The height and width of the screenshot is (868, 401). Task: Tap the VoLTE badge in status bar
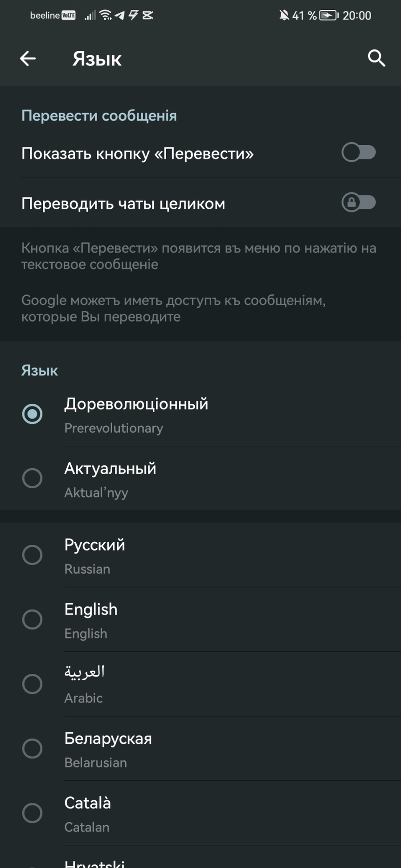[69, 16]
